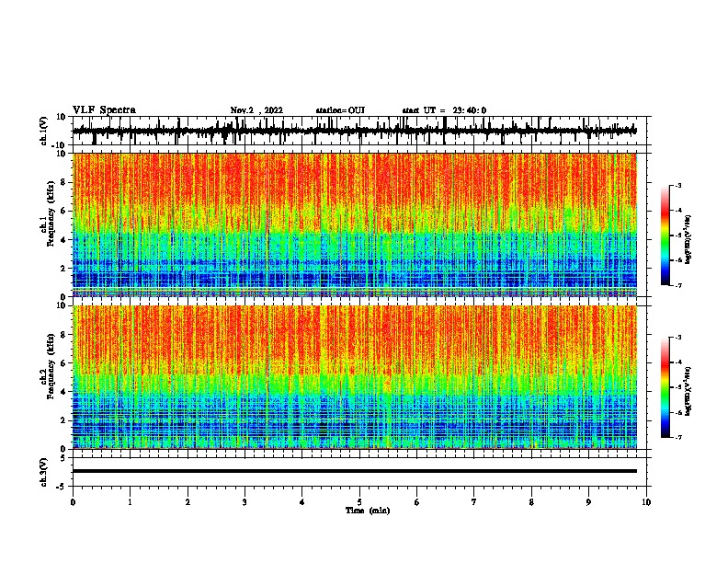Click inside the ch.1 spectrogram panel
This screenshot has width=728, height=563.
354,224
